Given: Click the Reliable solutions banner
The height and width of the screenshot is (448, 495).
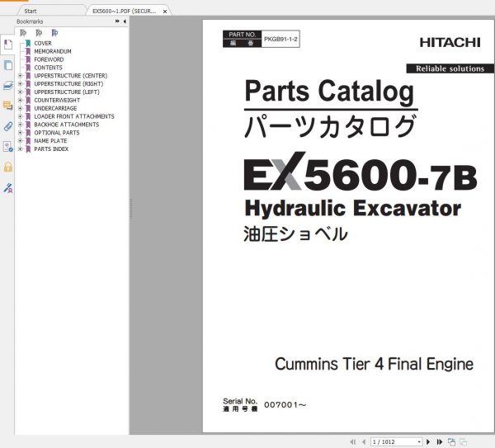Looking at the screenshot, I should [x=450, y=68].
